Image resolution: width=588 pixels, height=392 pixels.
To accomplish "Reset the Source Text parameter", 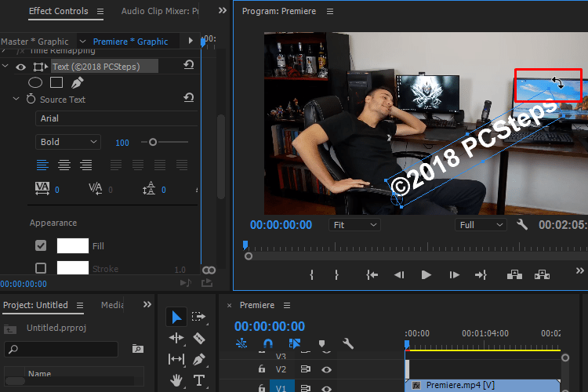I will [x=189, y=98].
